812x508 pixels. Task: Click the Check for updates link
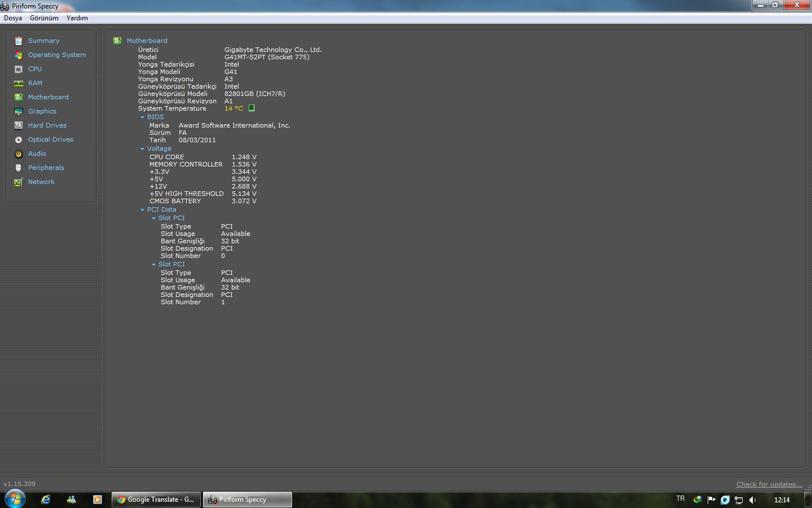(x=769, y=484)
